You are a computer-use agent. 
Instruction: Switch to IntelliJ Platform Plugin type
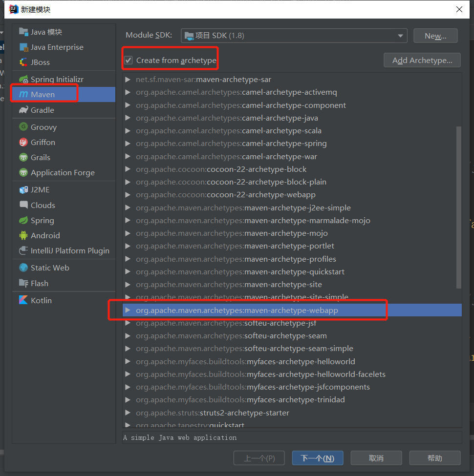[x=70, y=250]
